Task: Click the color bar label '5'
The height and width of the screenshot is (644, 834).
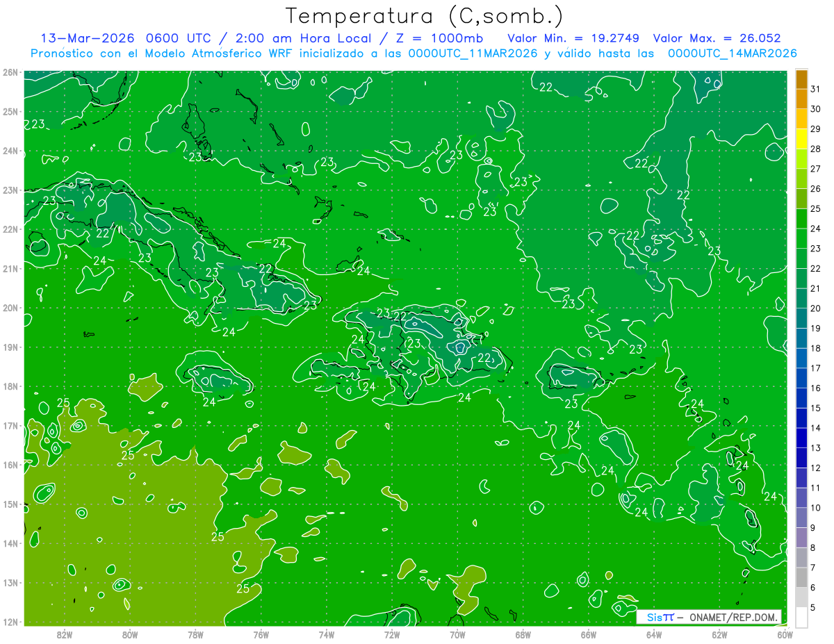Action: tap(813, 608)
